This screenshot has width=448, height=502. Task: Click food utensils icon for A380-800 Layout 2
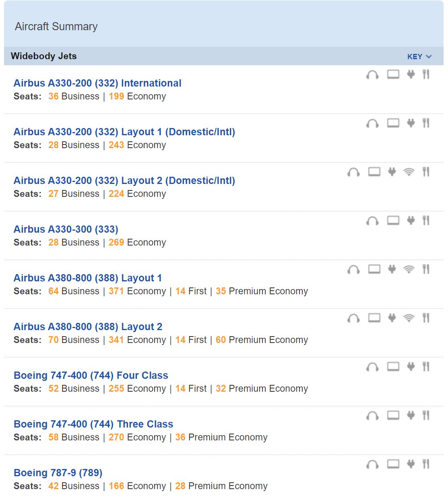pos(426,318)
